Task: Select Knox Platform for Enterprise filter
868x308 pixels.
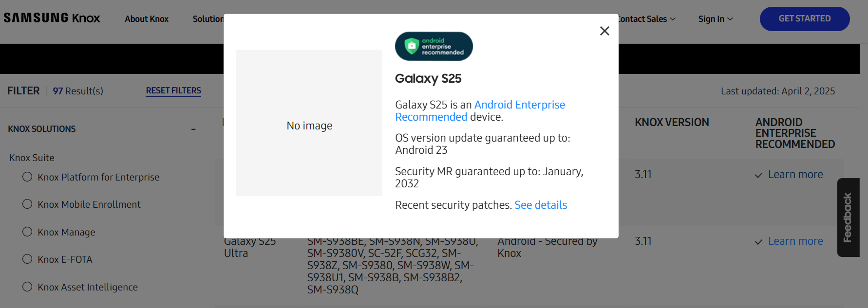Action: point(27,177)
